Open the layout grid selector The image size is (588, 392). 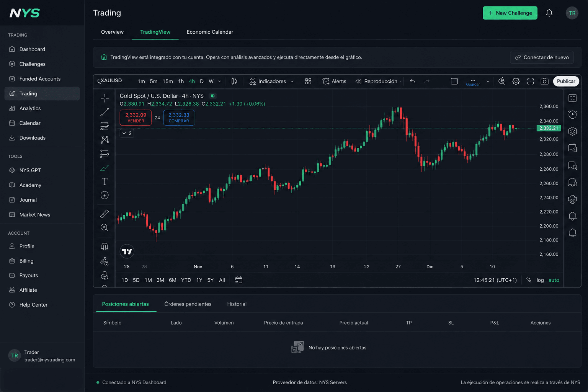click(x=308, y=81)
